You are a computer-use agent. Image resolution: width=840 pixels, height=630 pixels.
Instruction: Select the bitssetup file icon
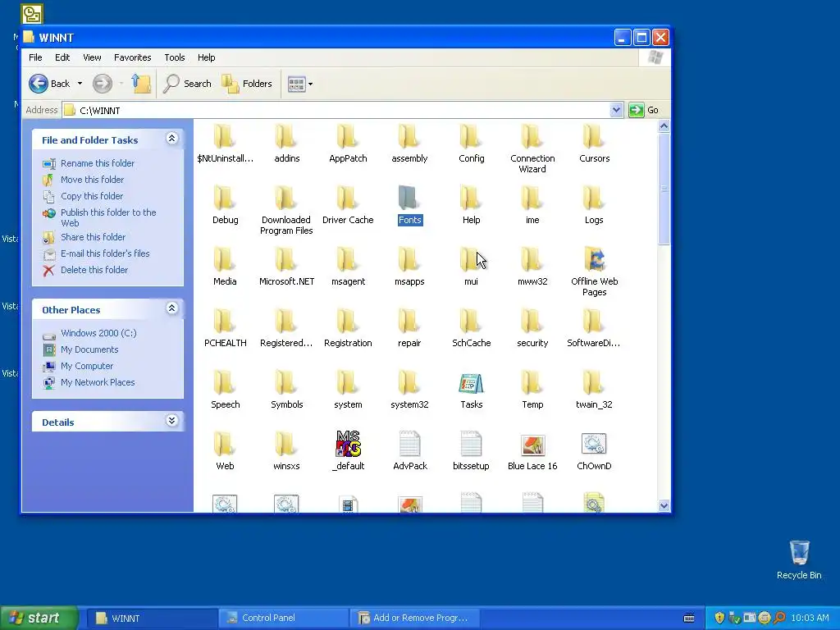[x=471, y=444]
